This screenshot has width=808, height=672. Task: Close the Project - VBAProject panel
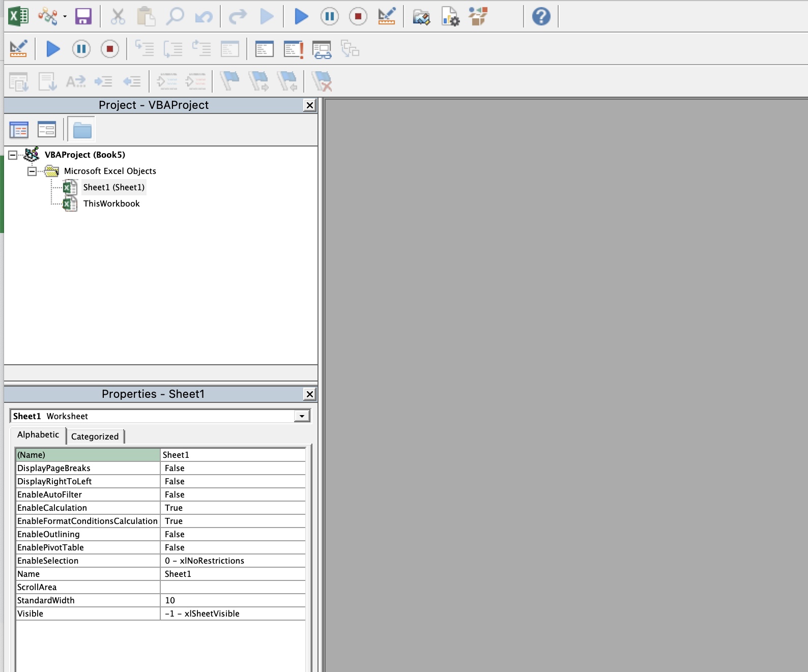click(x=309, y=105)
